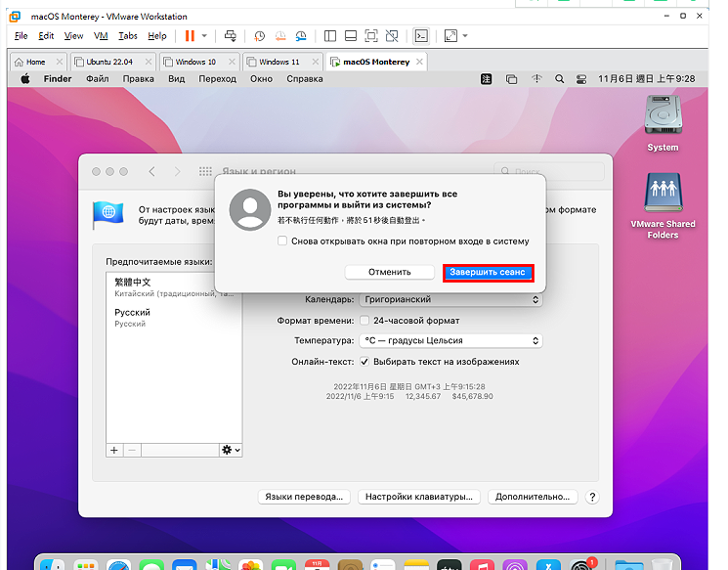Switch to Unity mode in VMware
Screen dimensions: 728x570
point(392,36)
